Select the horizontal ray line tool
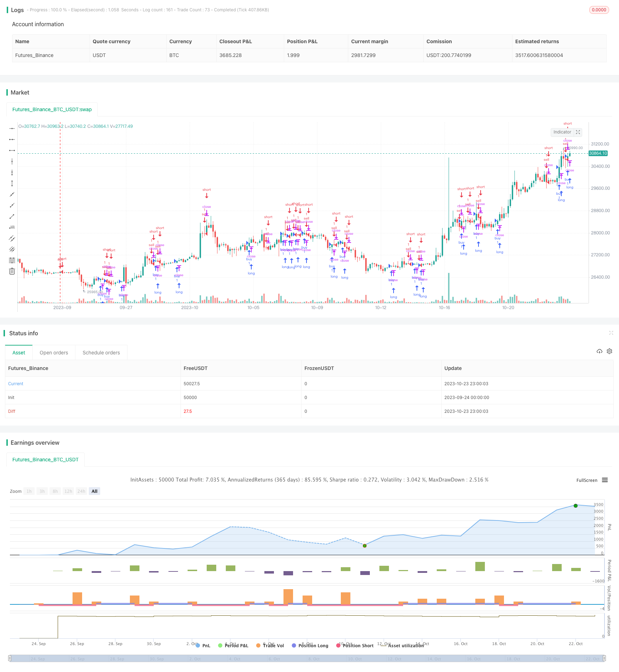The image size is (619, 672). coord(12,139)
